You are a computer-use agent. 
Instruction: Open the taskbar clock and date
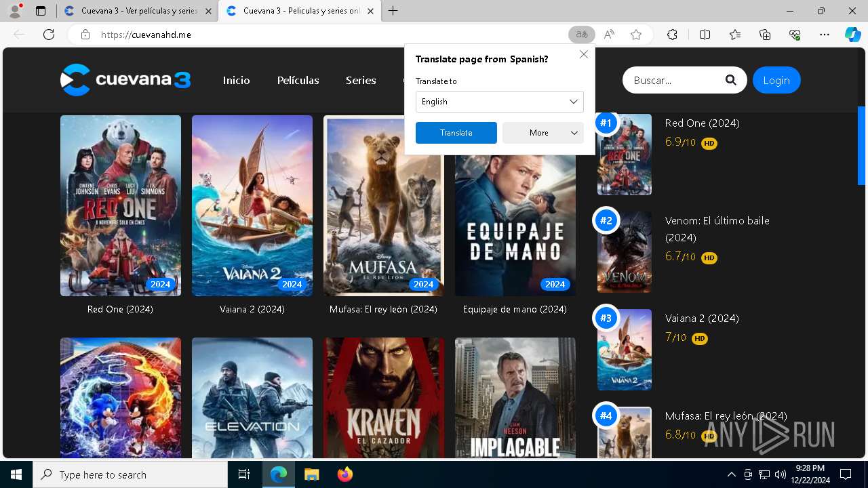(810, 474)
